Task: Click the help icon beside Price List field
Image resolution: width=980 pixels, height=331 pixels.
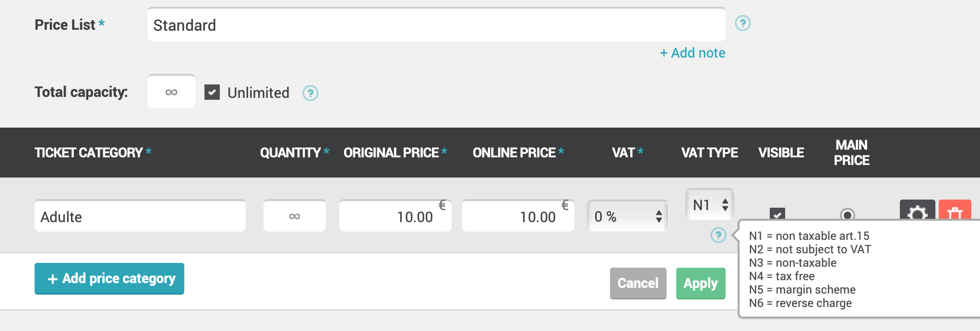Action: click(742, 23)
